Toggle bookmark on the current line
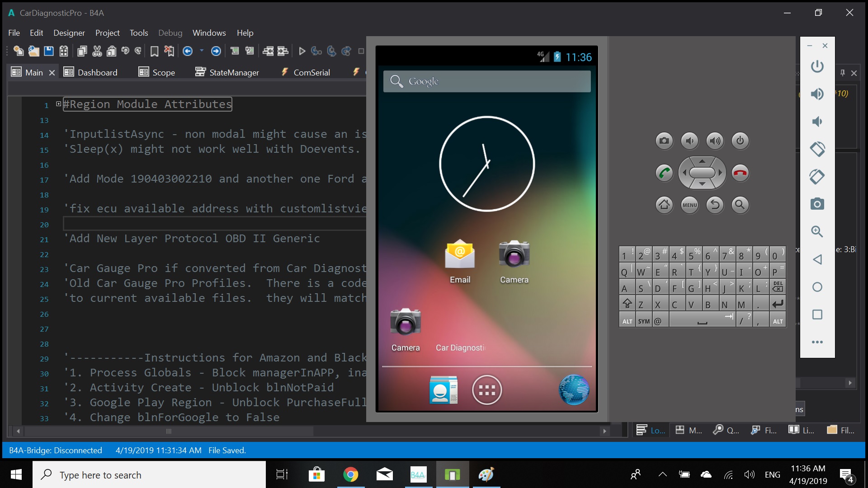Screen dimensions: 868x488 (154, 51)
